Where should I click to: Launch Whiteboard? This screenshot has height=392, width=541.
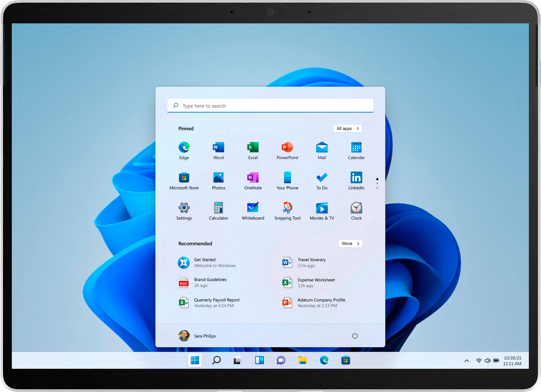click(x=253, y=209)
